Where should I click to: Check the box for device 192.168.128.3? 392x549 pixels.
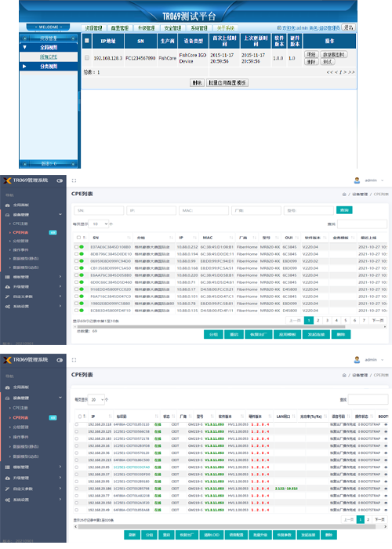point(87,58)
